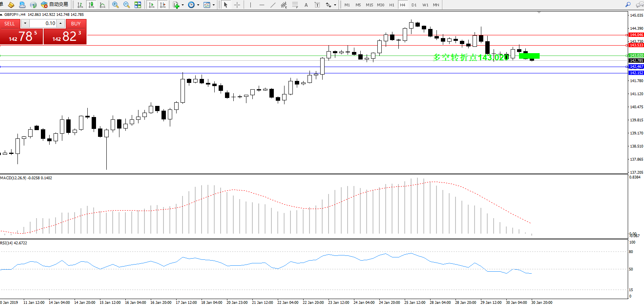Open the indicators list dropdown arrow
This screenshot has height=307, width=644.
[183, 5]
